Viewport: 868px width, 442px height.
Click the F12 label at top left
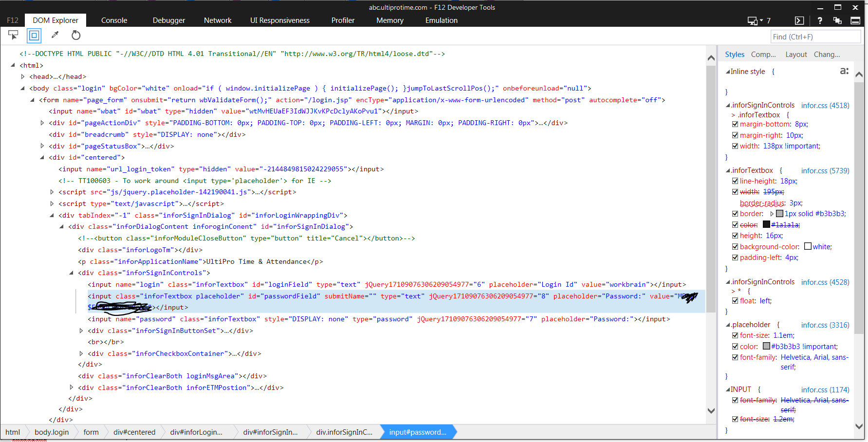[x=13, y=20]
